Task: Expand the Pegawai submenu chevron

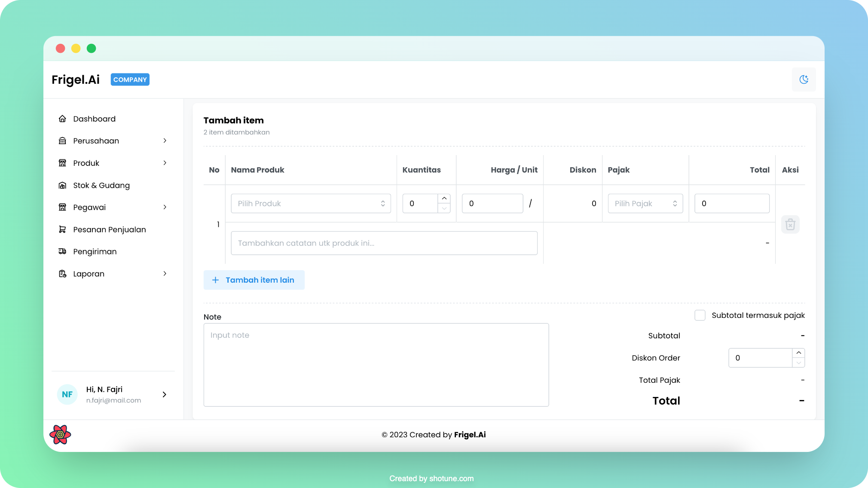Action: coord(165,207)
